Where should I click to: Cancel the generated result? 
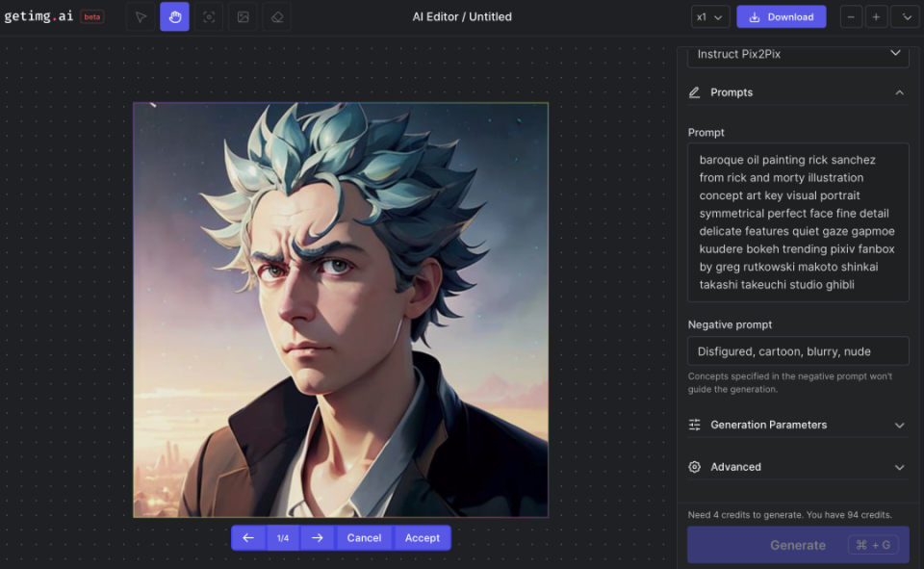364,538
